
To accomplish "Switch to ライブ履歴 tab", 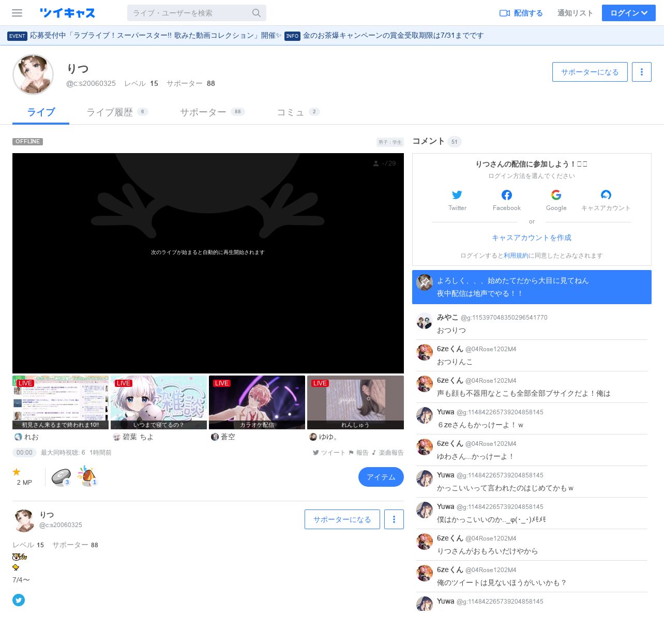I will pyautogui.click(x=117, y=112).
